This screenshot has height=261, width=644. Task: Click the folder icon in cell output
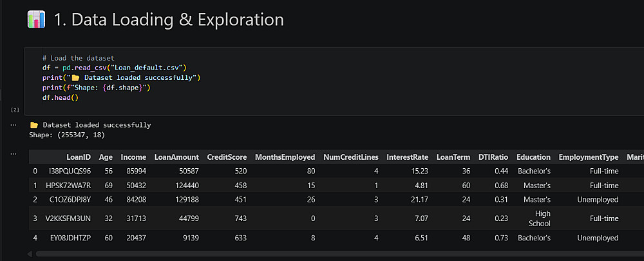coord(34,125)
